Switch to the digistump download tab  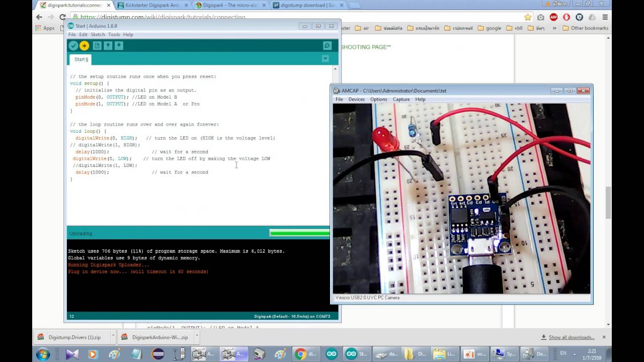(308, 6)
